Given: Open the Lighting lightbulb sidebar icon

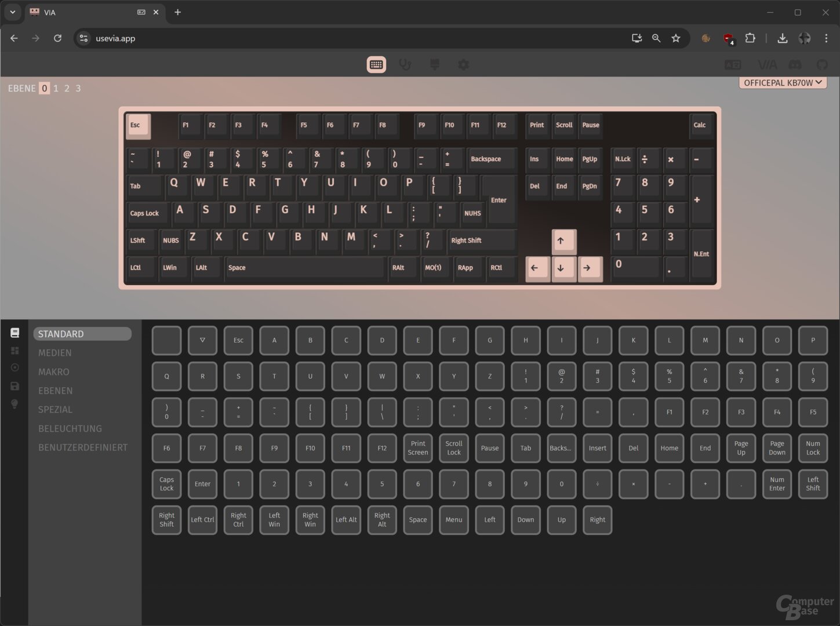Looking at the screenshot, I should point(15,404).
